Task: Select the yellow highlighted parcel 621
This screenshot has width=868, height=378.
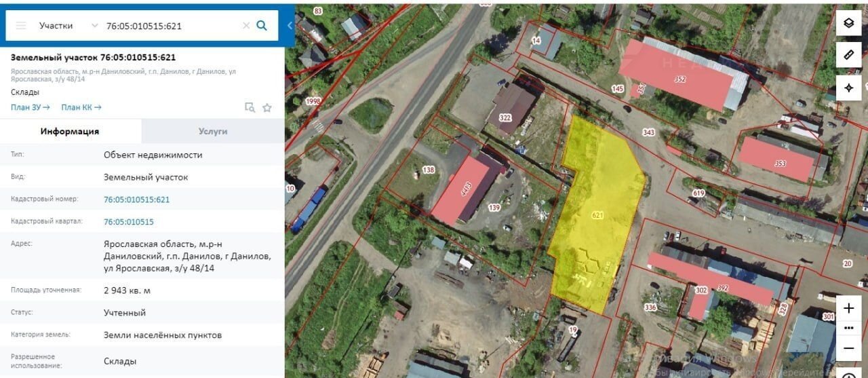Action: coord(597,214)
